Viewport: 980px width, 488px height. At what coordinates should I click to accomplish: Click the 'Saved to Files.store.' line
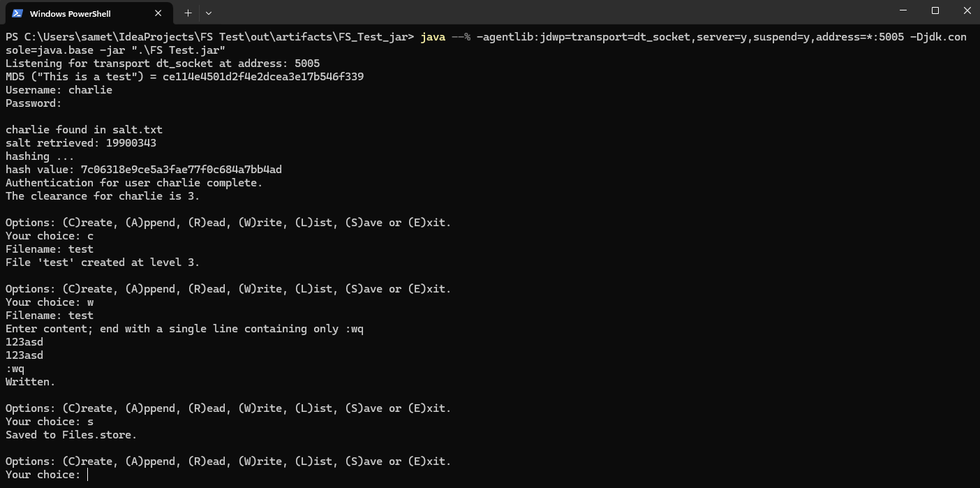point(71,435)
